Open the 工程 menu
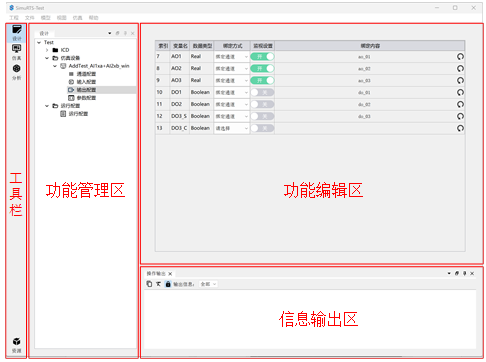486x362 pixels. click(x=14, y=18)
